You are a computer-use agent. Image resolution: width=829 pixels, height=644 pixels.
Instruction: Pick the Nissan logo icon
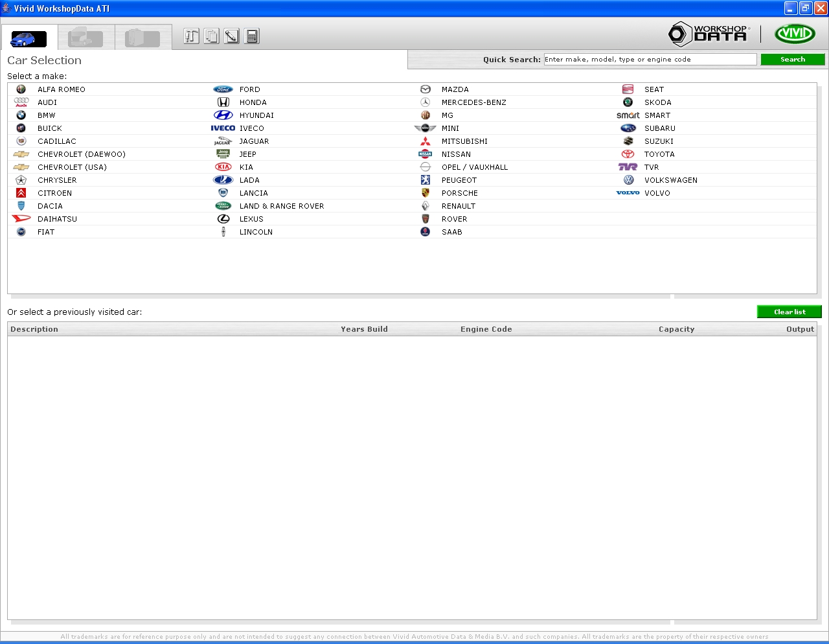(426, 154)
